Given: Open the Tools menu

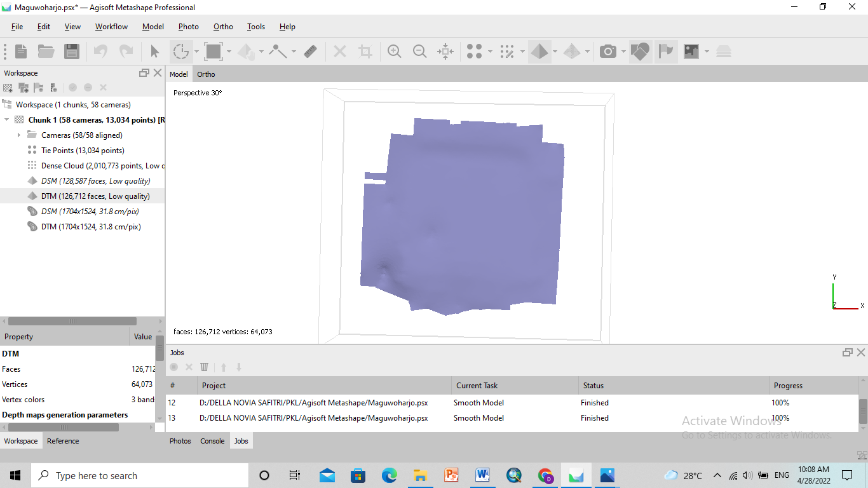Looking at the screenshot, I should (256, 27).
